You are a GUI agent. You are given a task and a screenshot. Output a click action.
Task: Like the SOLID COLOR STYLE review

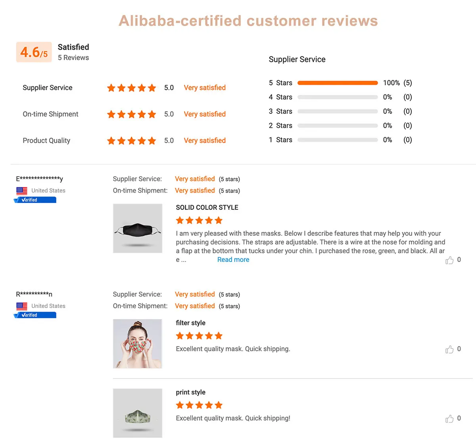point(449,260)
